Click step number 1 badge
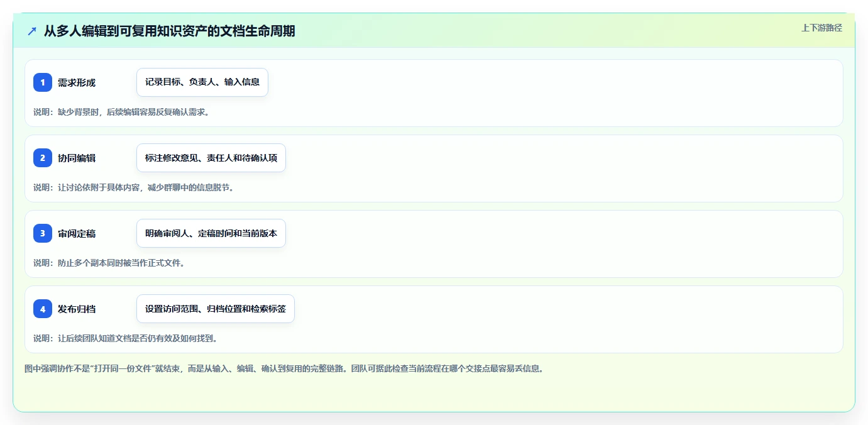 point(43,82)
